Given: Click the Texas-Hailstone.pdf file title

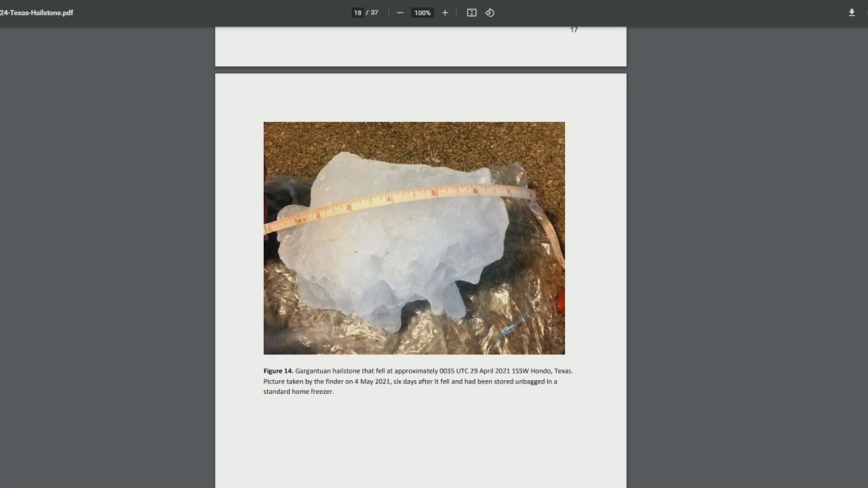Looking at the screenshot, I should coord(37,13).
